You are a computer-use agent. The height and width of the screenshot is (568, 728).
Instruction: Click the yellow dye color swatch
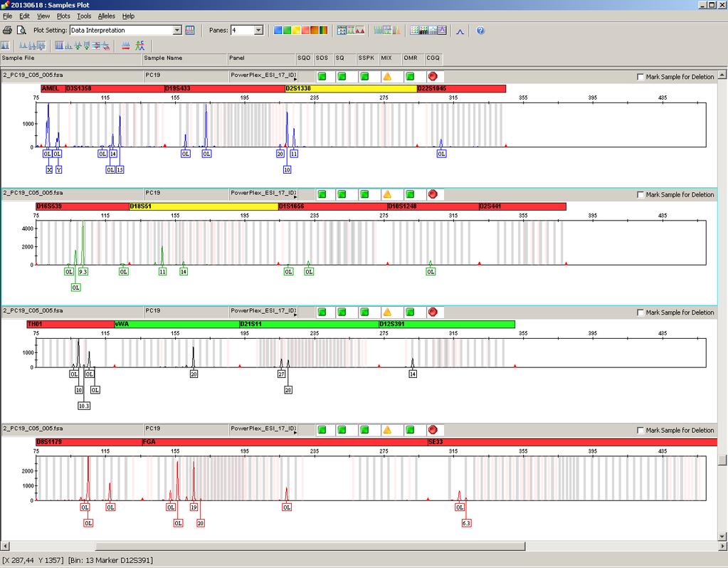tap(297, 30)
